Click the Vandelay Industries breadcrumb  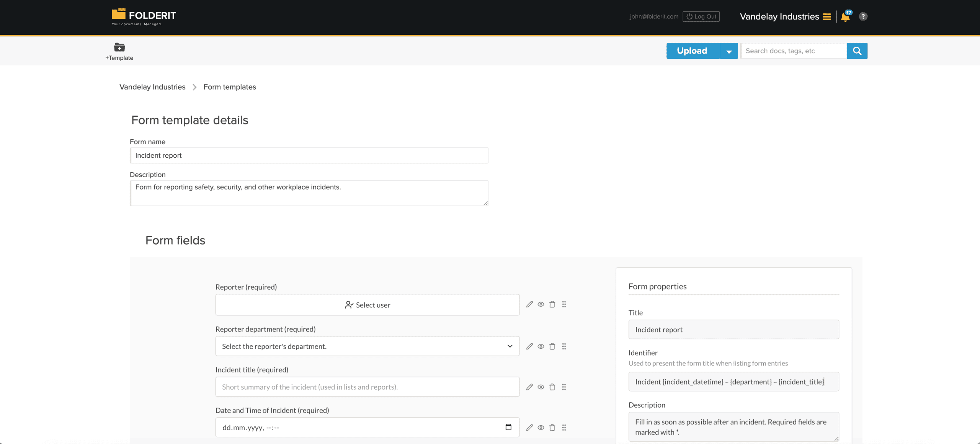pyautogui.click(x=152, y=87)
